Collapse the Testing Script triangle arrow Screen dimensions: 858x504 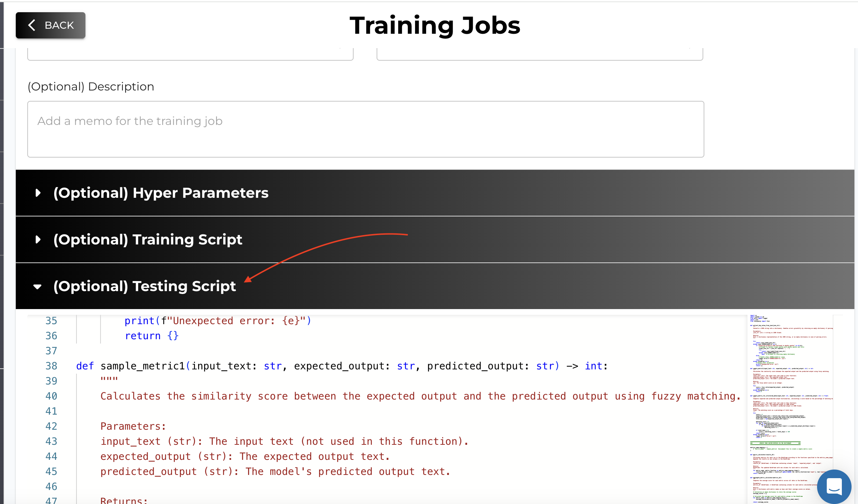pyautogui.click(x=37, y=287)
